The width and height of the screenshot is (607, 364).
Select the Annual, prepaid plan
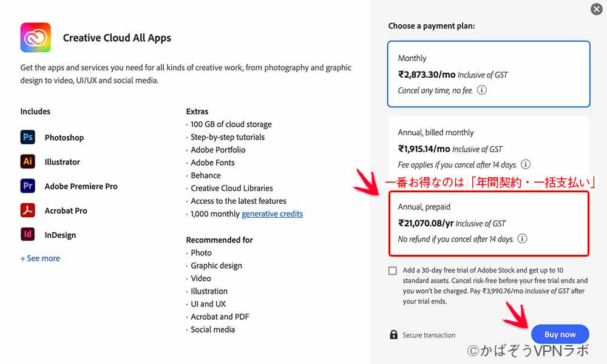[489, 223]
